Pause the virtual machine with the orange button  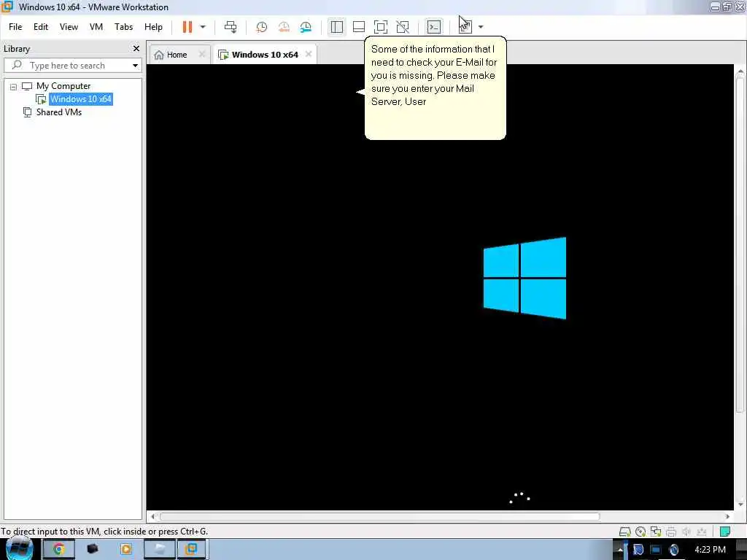(187, 27)
